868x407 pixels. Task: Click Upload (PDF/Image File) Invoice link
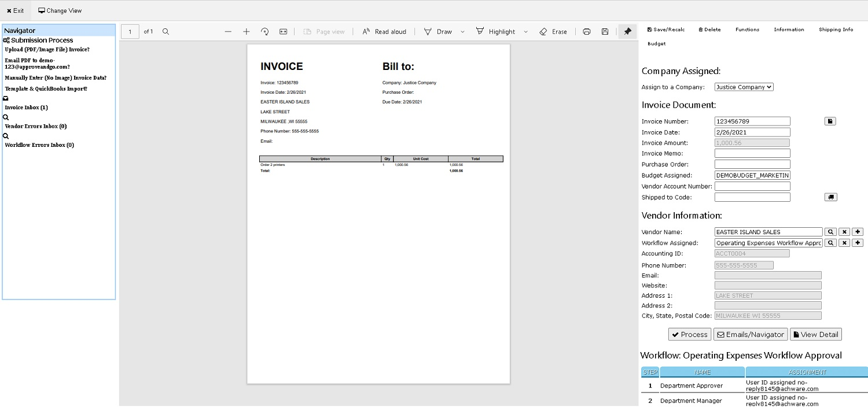(x=47, y=50)
